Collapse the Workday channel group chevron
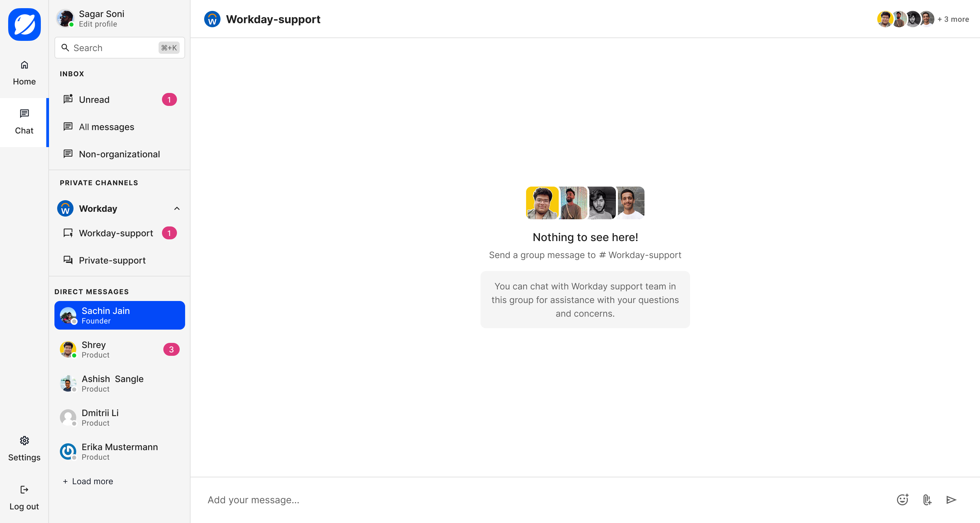The image size is (980, 523). pos(177,208)
